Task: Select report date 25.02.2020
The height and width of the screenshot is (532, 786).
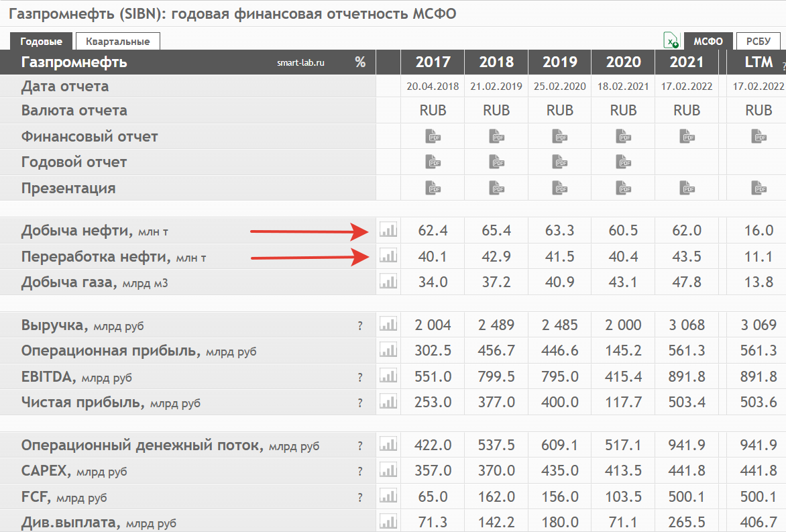Action: [560, 87]
